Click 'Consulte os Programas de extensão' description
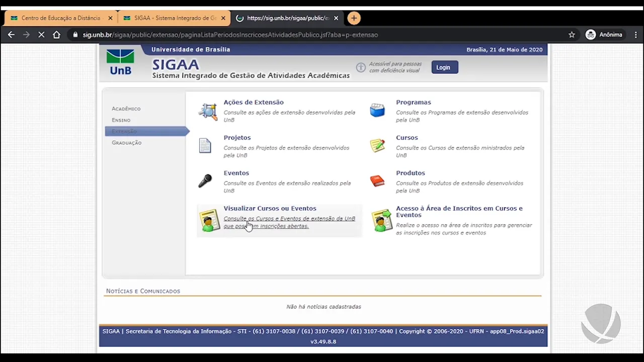Viewport: 644px width, 362px height. pyautogui.click(x=462, y=116)
